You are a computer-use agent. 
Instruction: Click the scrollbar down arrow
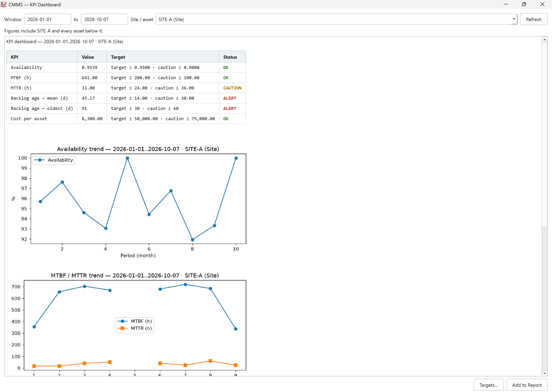pyautogui.click(x=545, y=373)
